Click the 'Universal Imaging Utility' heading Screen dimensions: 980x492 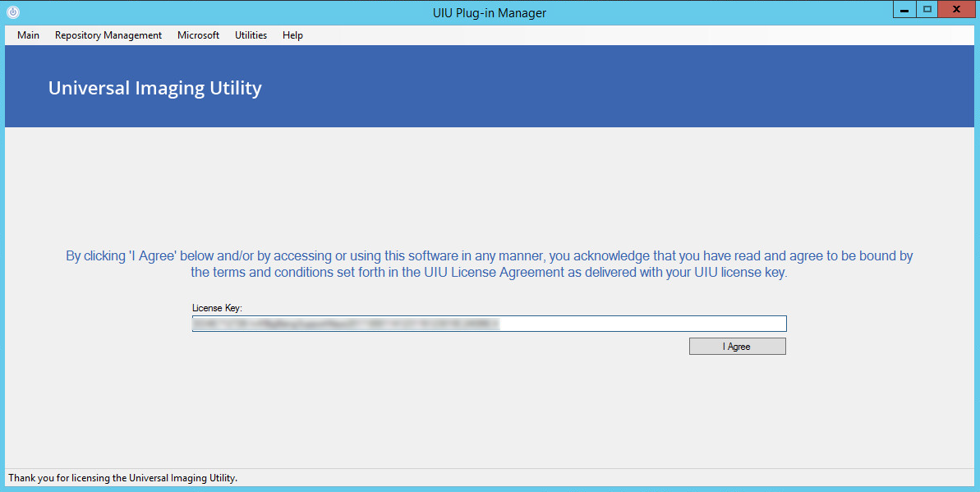155,88
